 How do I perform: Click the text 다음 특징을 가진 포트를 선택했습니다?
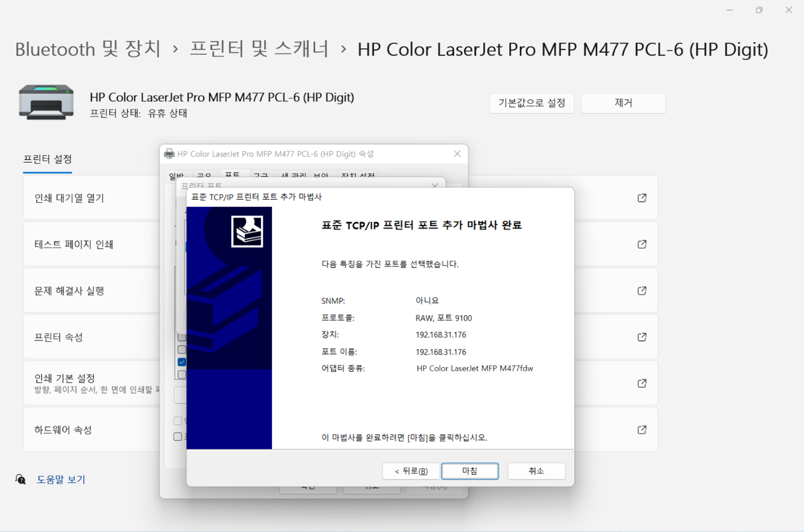[x=390, y=264]
